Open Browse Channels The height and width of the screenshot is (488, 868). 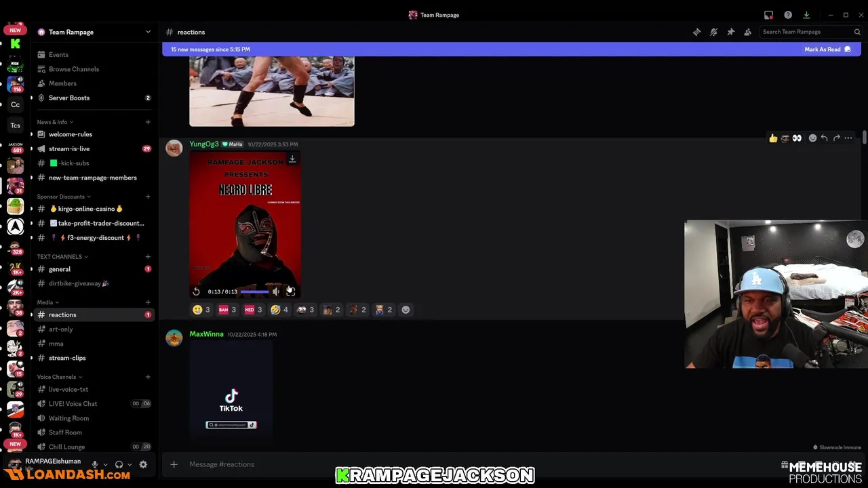(x=73, y=69)
